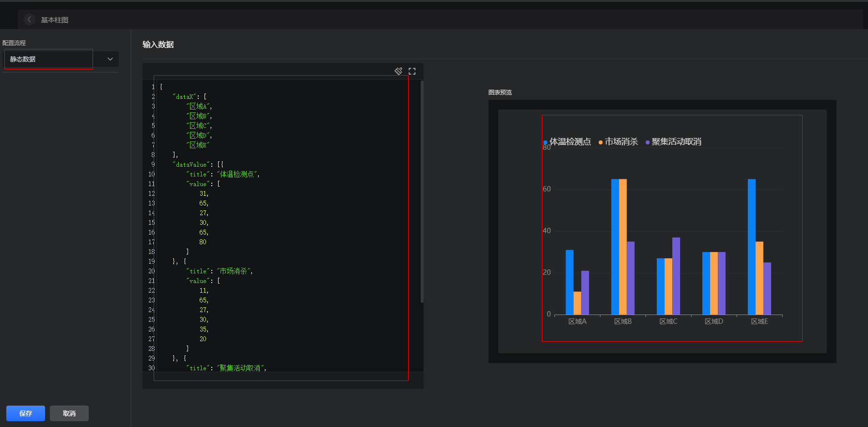Click the 取消 button
Image resolution: width=868 pixels, height=427 pixels.
[69, 413]
